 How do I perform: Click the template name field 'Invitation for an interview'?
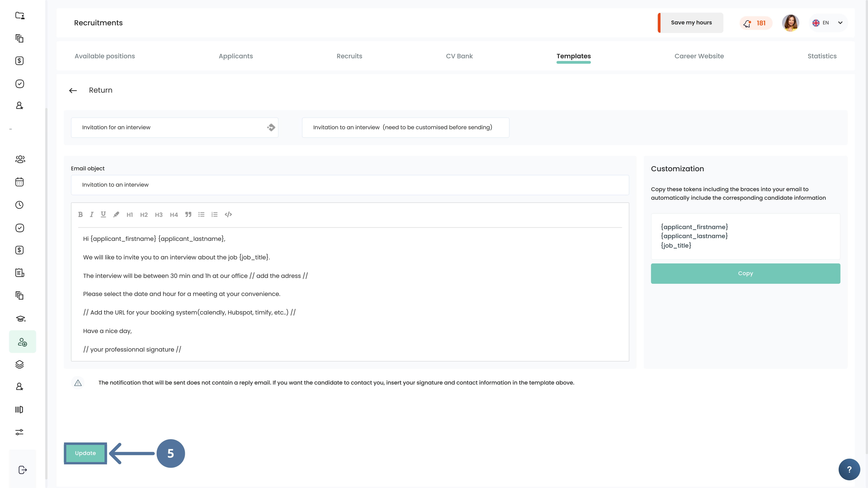point(174,128)
